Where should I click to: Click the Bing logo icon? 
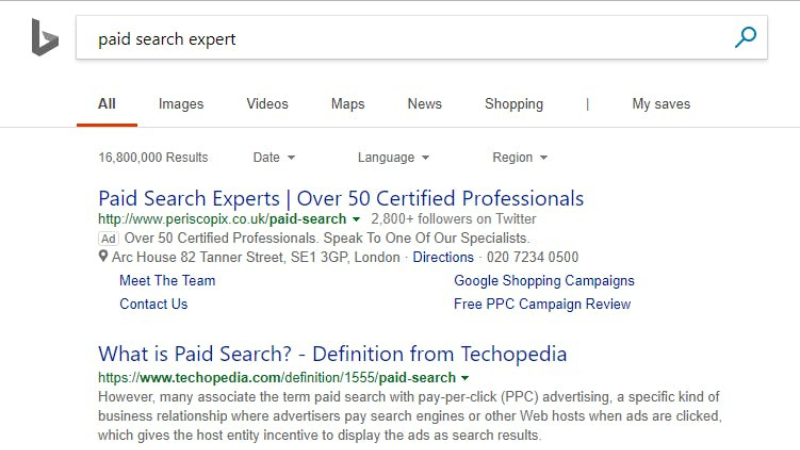pyautogui.click(x=45, y=38)
